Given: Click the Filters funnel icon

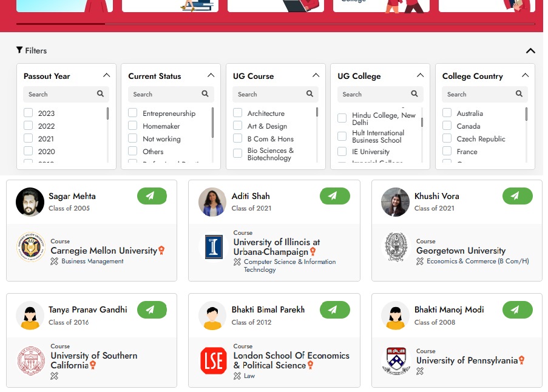Looking at the screenshot, I should tap(19, 50).
